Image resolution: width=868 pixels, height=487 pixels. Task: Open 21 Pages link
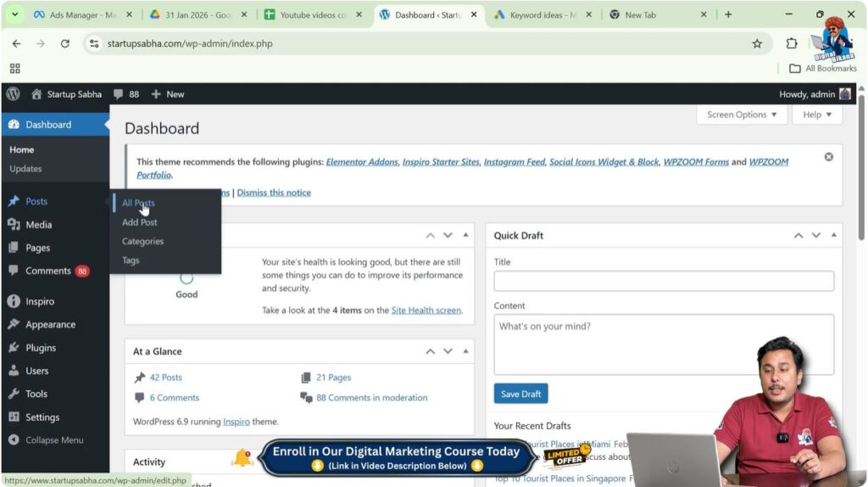coord(334,378)
